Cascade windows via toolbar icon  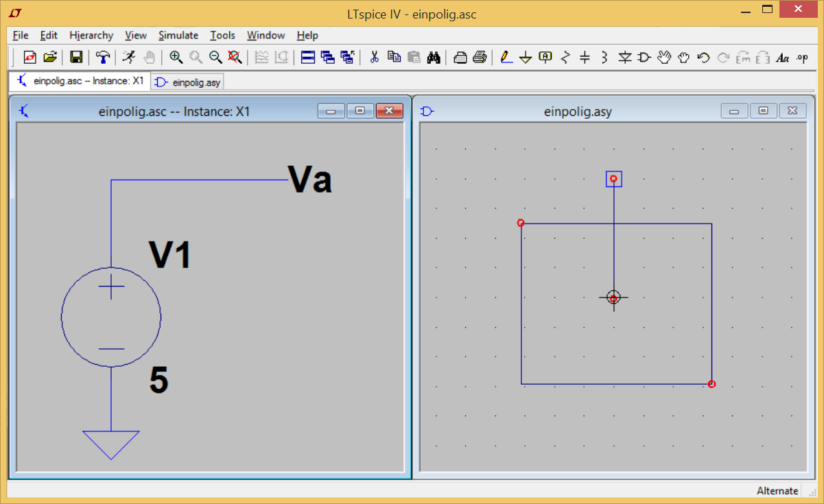pyautogui.click(x=328, y=58)
